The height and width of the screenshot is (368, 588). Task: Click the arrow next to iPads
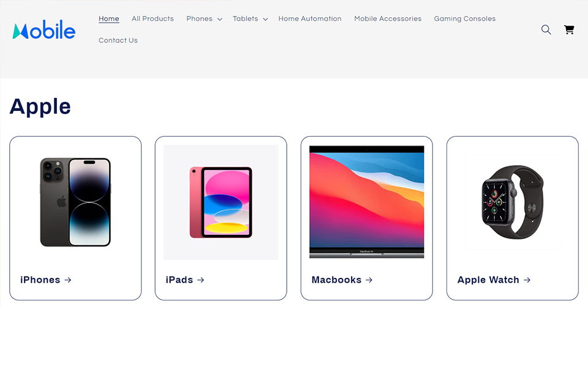201,280
